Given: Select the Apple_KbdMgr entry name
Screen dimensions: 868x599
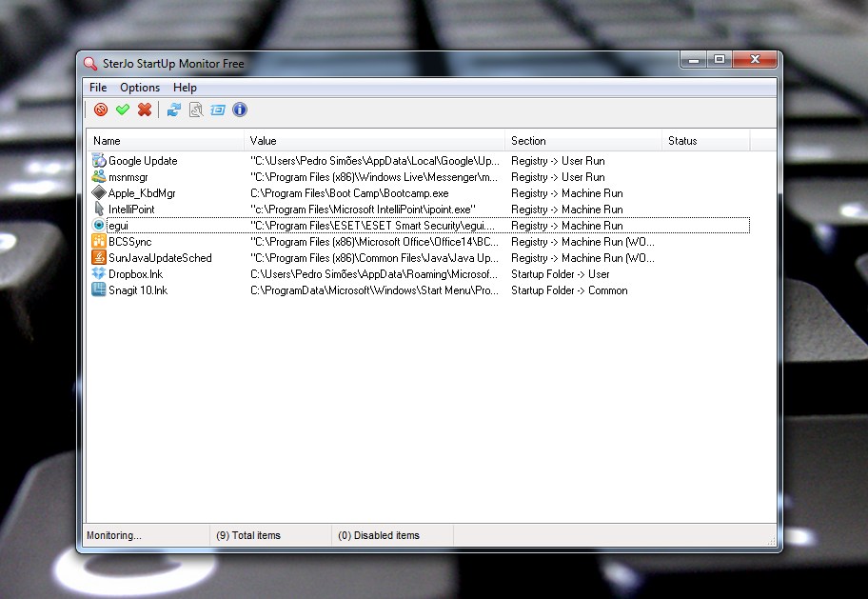Looking at the screenshot, I should [142, 193].
